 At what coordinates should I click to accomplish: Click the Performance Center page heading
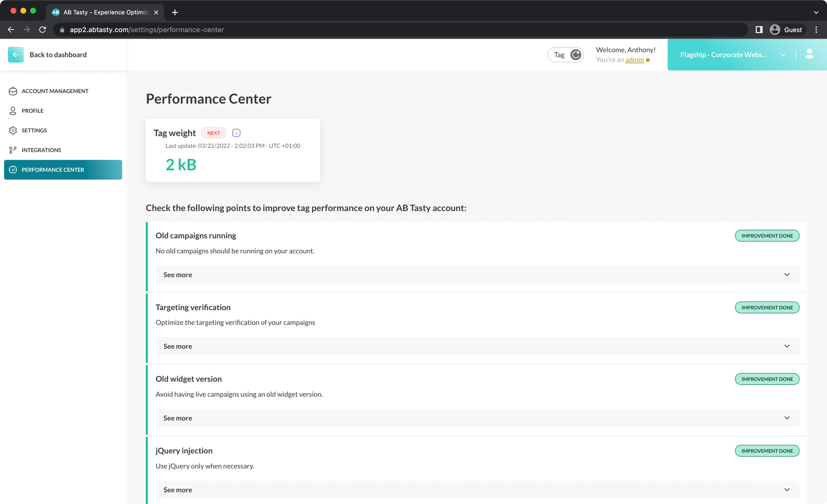click(209, 99)
